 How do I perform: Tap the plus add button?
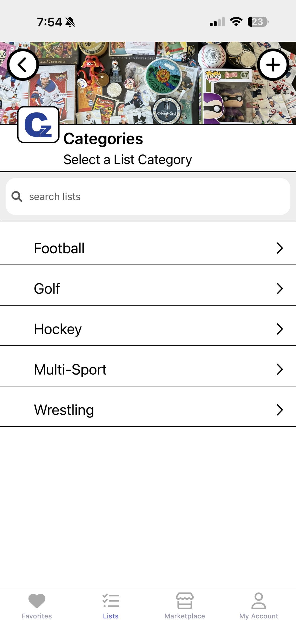pos(273,65)
